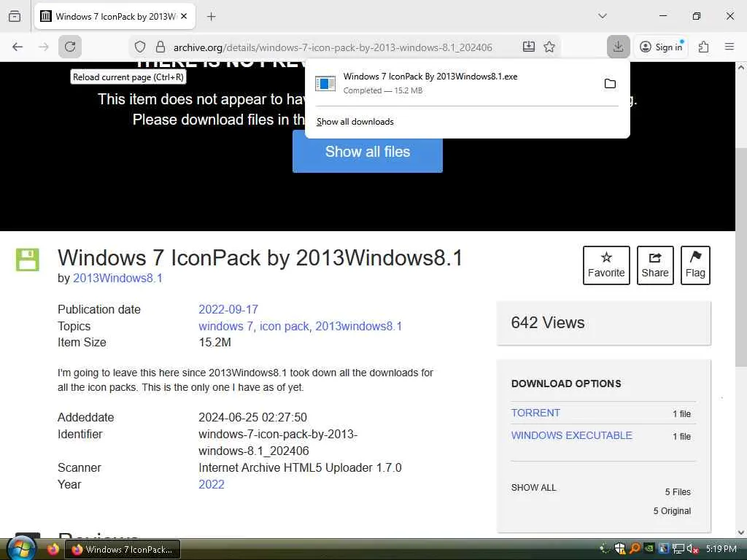Open a new tab with plus button
Screen dimensions: 747x560
(x=212, y=17)
